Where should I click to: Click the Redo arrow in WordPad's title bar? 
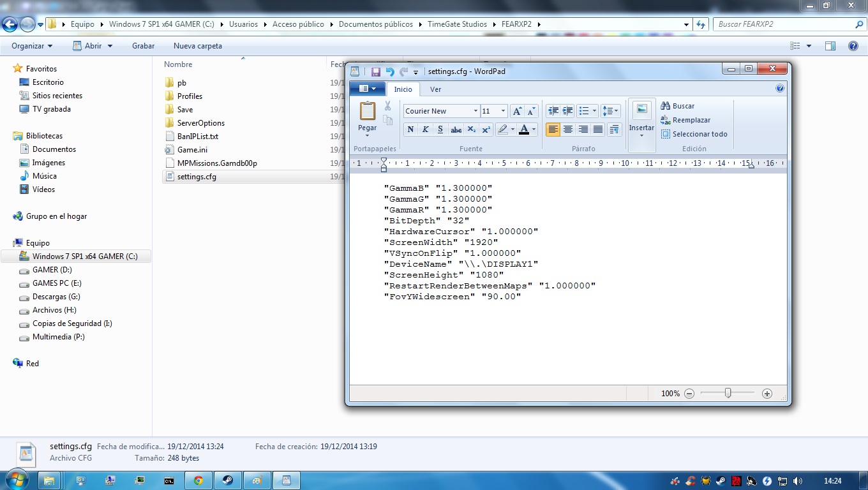pos(403,71)
